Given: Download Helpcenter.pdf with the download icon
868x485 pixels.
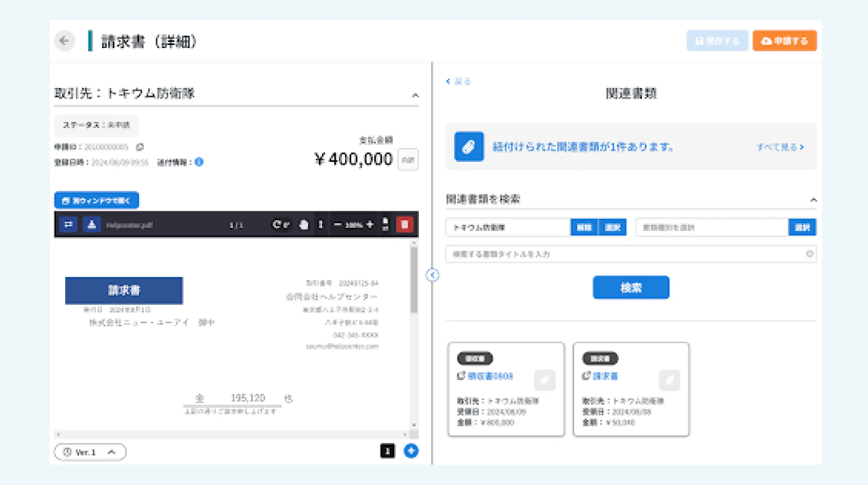Looking at the screenshot, I should (92, 224).
